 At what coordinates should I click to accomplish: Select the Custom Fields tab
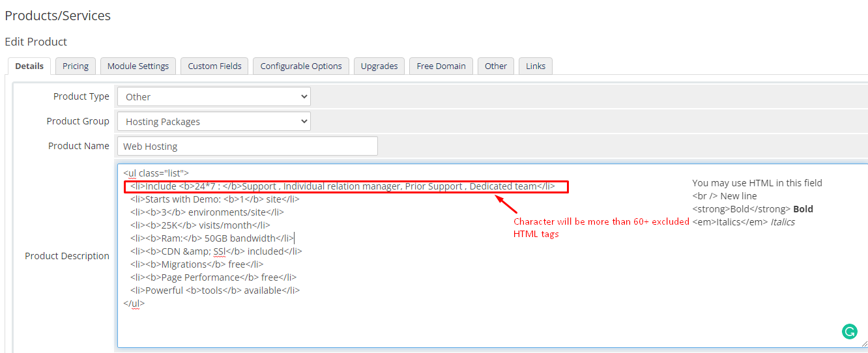(x=214, y=66)
